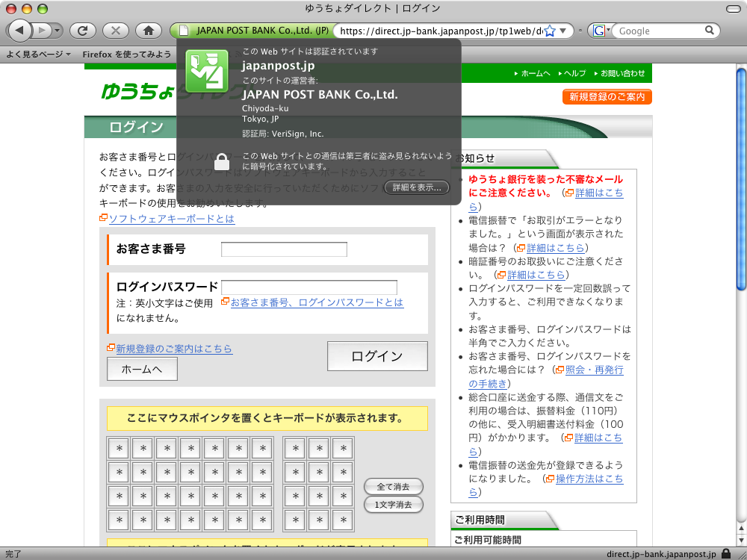
Task: Click the page icon in the site identity button
Action: pos(184,31)
